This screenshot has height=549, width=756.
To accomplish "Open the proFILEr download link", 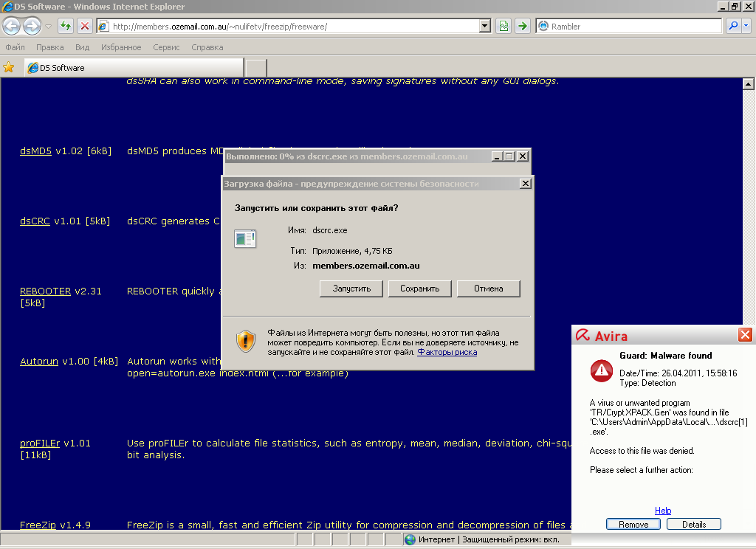I will click(40, 443).
